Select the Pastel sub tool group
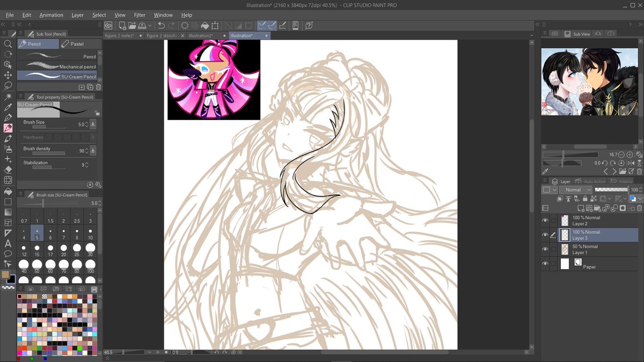 (80, 44)
